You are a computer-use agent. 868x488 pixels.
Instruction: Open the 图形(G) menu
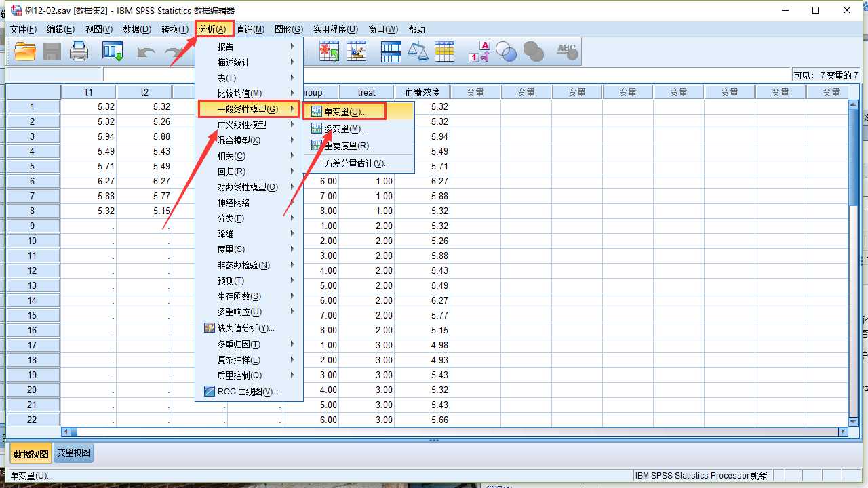(289, 29)
